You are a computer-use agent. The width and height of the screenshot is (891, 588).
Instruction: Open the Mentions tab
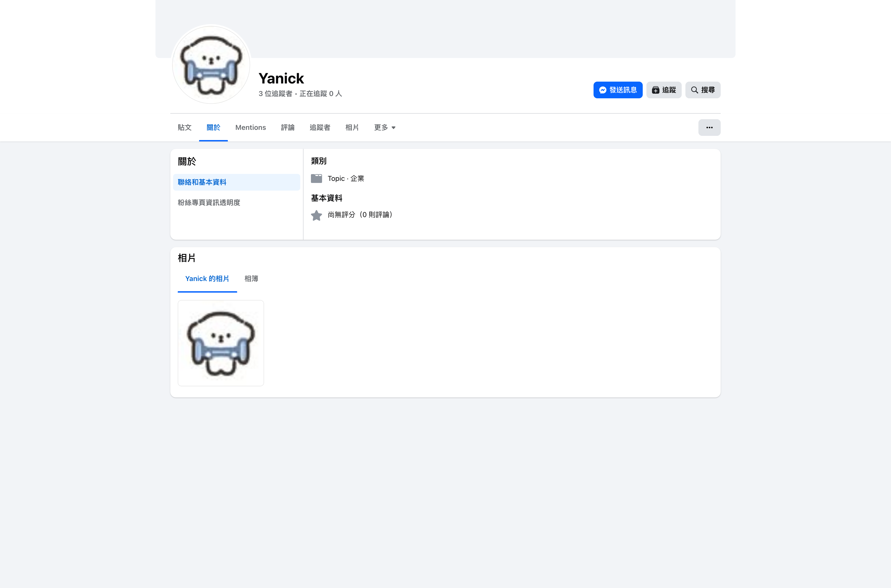coord(251,128)
